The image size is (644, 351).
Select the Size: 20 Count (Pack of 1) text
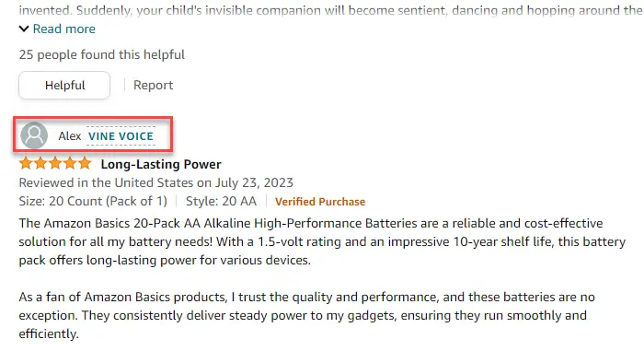click(x=93, y=201)
